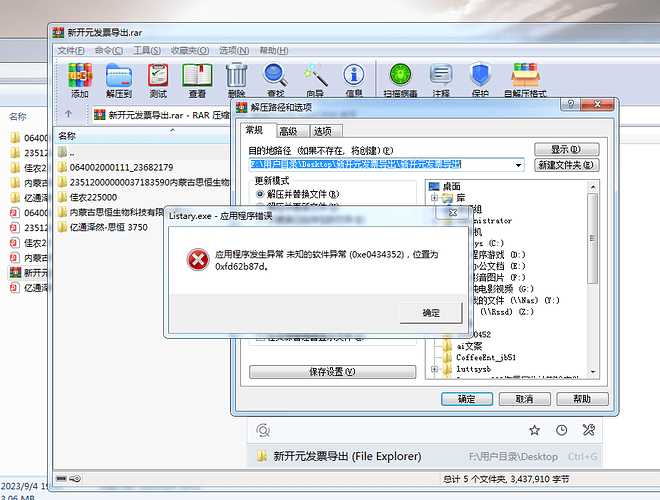Click the disk icon in WinRAR status bar
The image size is (660, 500).
(61, 479)
